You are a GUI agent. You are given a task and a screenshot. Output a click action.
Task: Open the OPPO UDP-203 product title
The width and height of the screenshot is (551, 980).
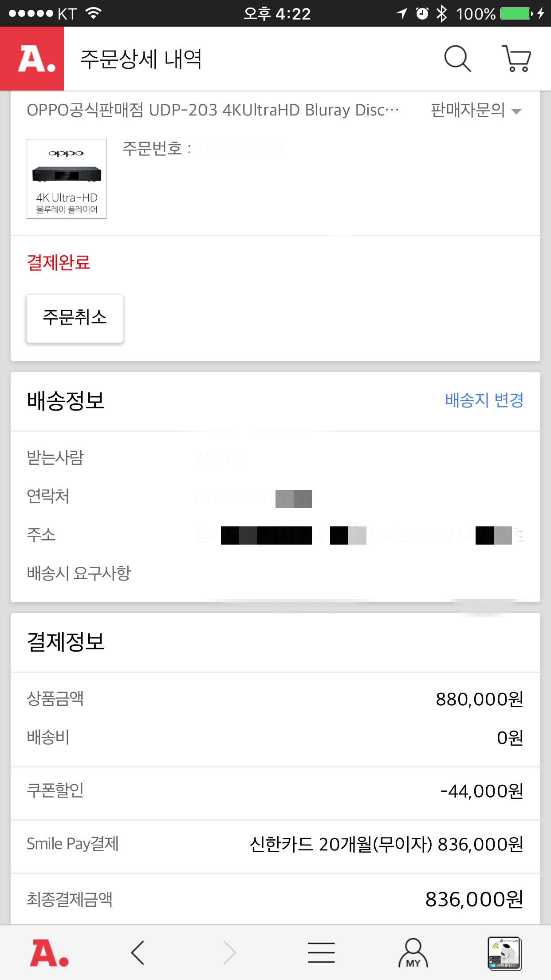point(213,110)
